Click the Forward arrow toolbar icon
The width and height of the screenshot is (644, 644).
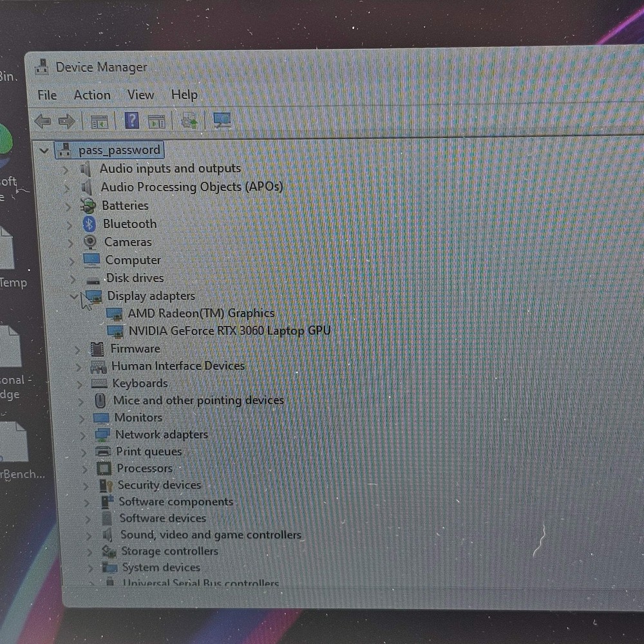point(66,121)
